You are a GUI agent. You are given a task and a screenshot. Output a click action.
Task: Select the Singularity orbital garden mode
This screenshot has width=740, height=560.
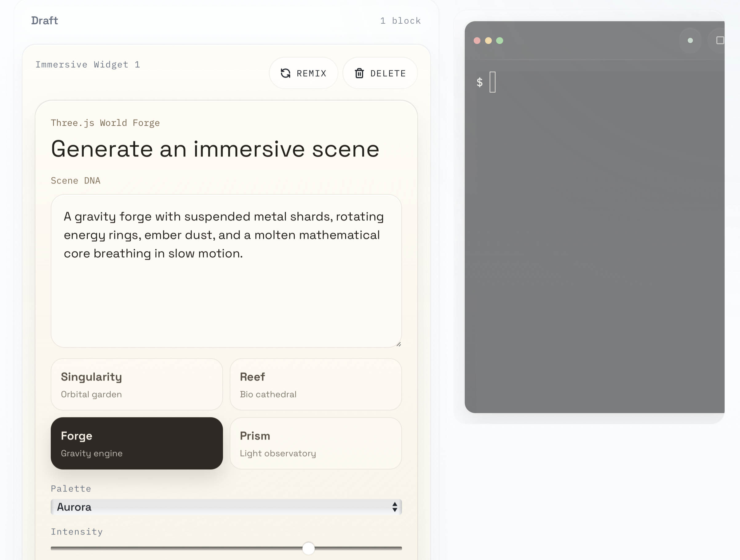coord(137,384)
